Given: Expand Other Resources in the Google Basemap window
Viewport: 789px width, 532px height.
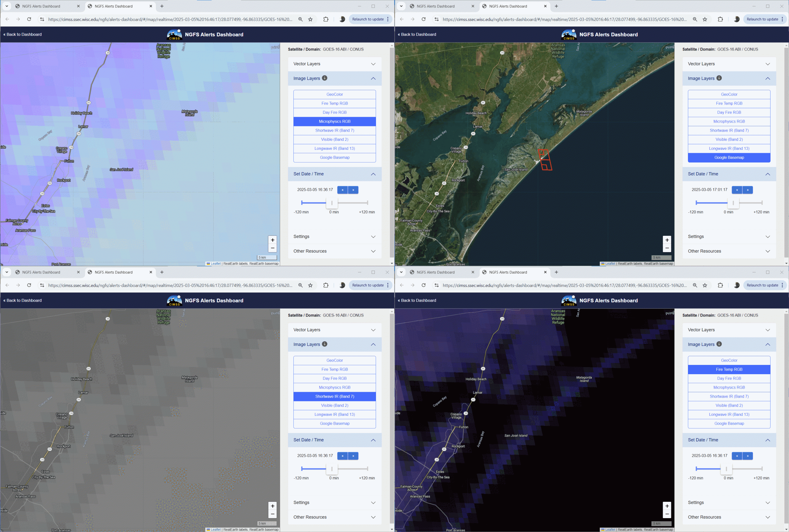Looking at the screenshot, I should pyautogui.click(x=729, y=251).
